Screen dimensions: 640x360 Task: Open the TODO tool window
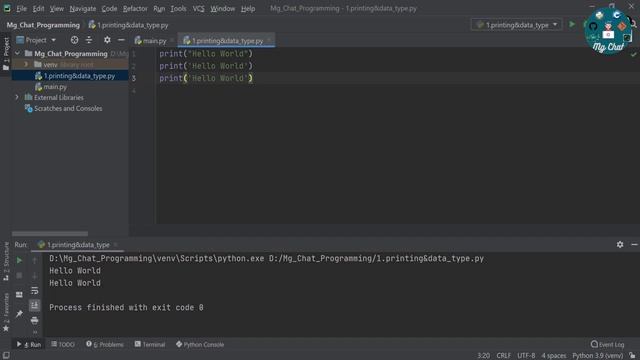coord(63,344)
